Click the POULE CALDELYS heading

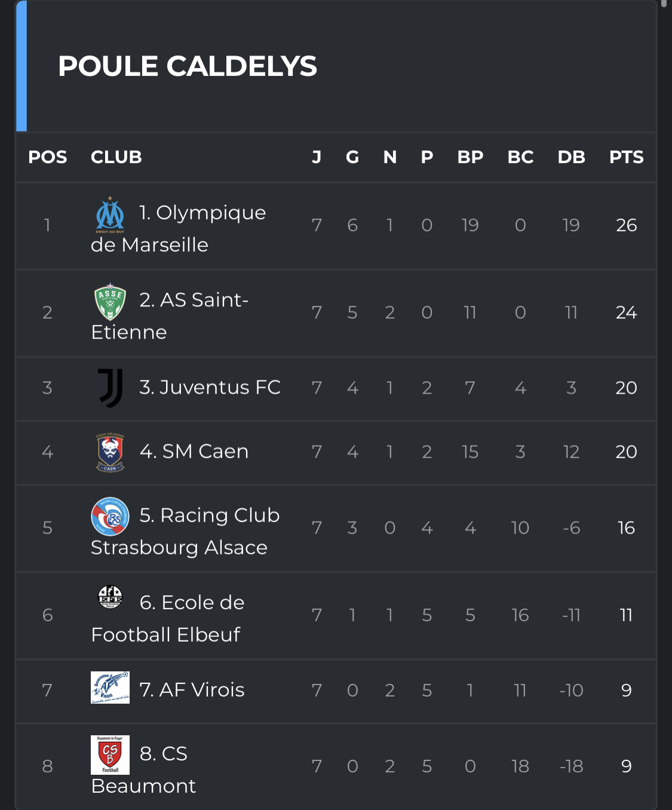click(188, 66)
